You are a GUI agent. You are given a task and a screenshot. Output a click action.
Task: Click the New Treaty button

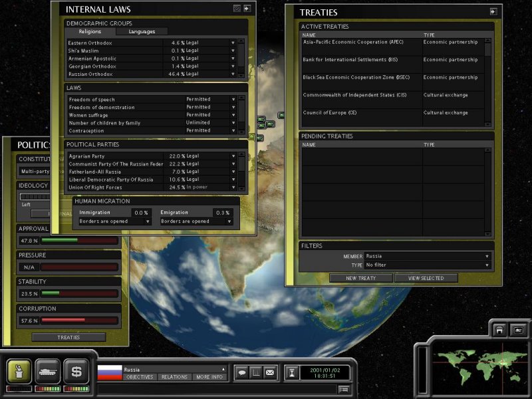361,278
